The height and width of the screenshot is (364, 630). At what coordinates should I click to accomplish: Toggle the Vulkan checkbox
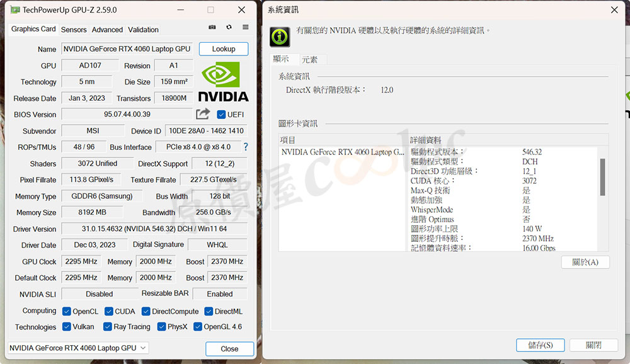67,327
